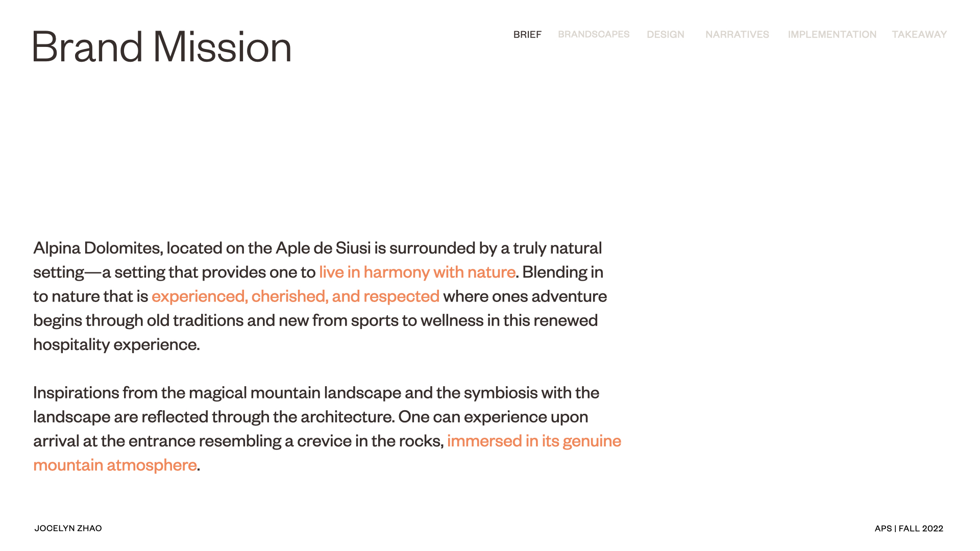Click the highlighted 'mountain atmosphere' text

(x=115, y=465)
